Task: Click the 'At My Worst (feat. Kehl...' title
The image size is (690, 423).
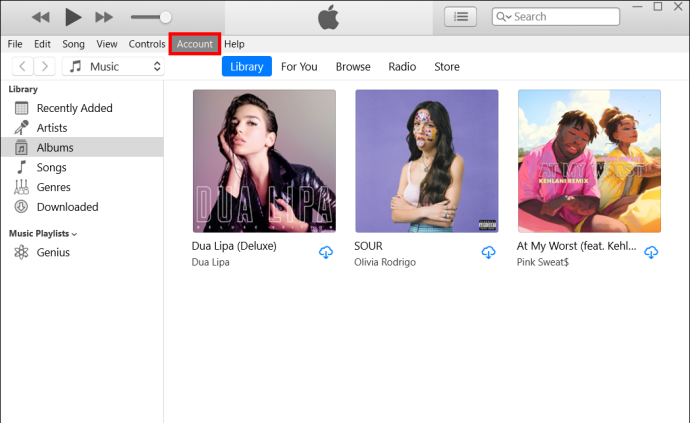Action: (x=576, y=246)
